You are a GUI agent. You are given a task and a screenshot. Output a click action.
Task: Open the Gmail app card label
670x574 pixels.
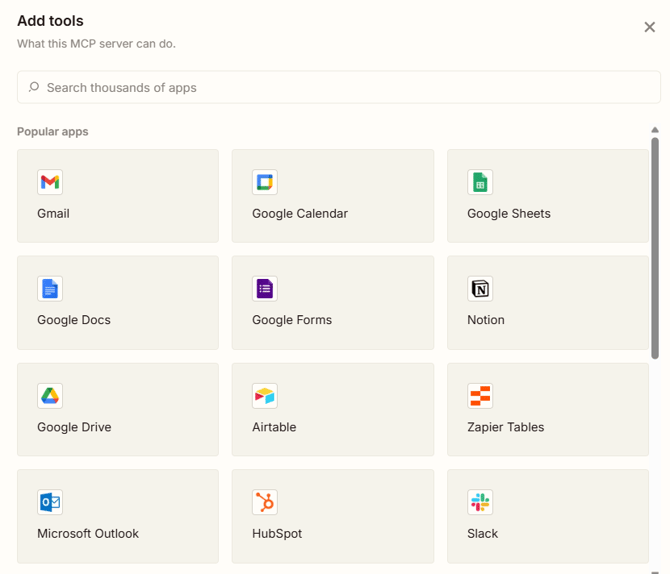tap(53, 213)
